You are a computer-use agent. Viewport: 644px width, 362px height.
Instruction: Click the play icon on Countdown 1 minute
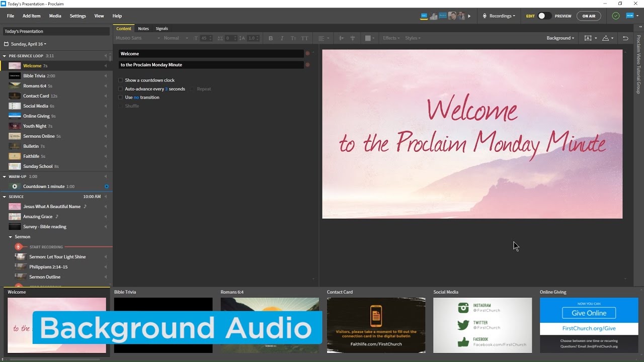tap(15, 187)
